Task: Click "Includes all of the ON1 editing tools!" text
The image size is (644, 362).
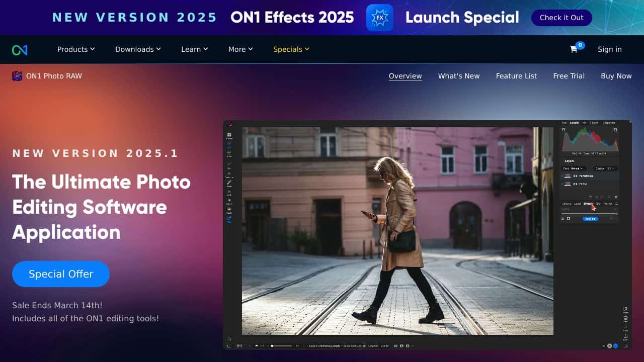Action: click(x=86, y=318)
